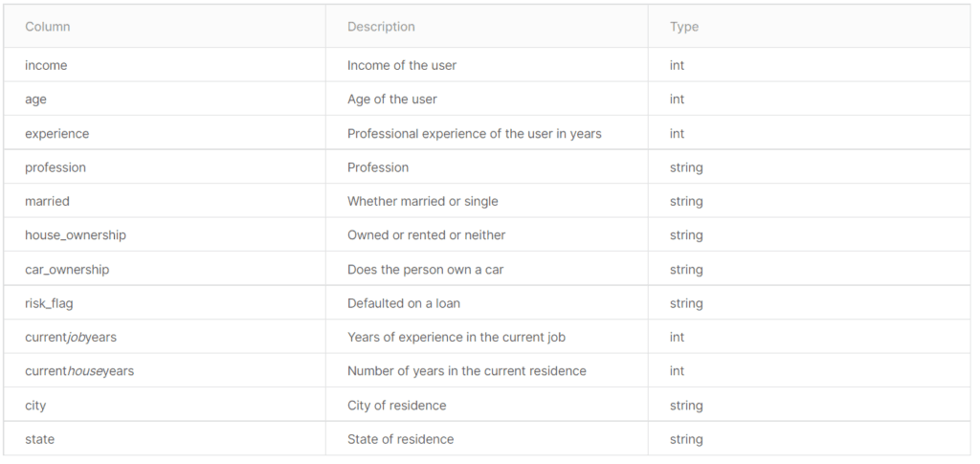Image resolution: width=980 pixels, height=464 pixels.
Task: Click the Type header cell
Action: (x=684, y=27)
